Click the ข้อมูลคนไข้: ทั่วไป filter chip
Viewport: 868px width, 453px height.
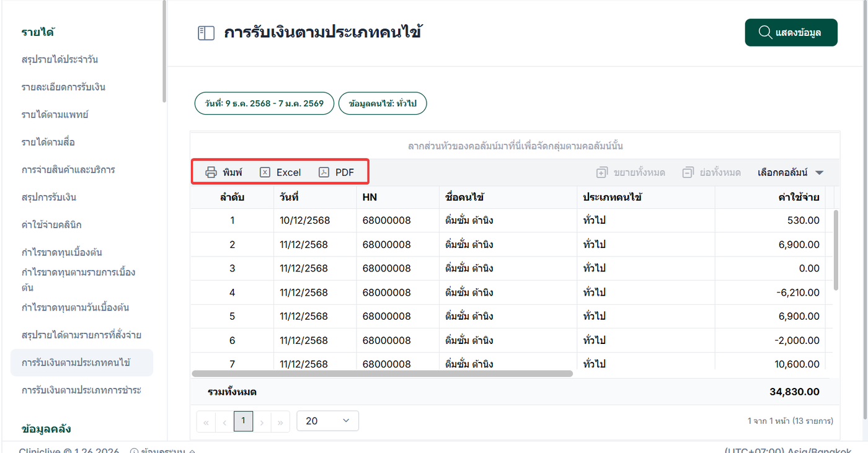pyautogui.click(x=383, y=103)
